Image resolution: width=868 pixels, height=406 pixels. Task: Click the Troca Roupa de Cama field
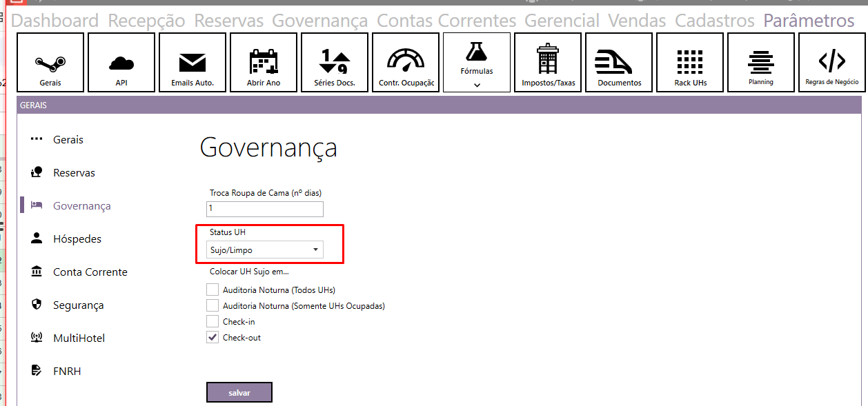click(265, 208)
